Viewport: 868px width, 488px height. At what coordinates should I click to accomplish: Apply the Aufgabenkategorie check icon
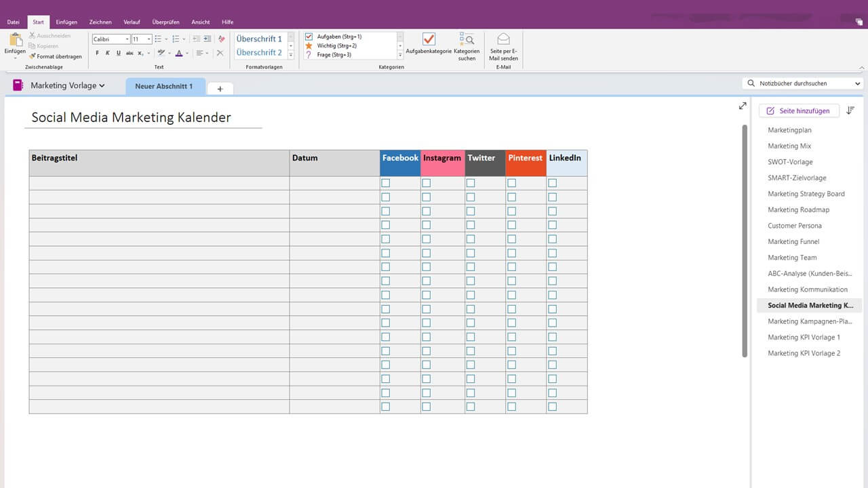click(x=428, y=41)
